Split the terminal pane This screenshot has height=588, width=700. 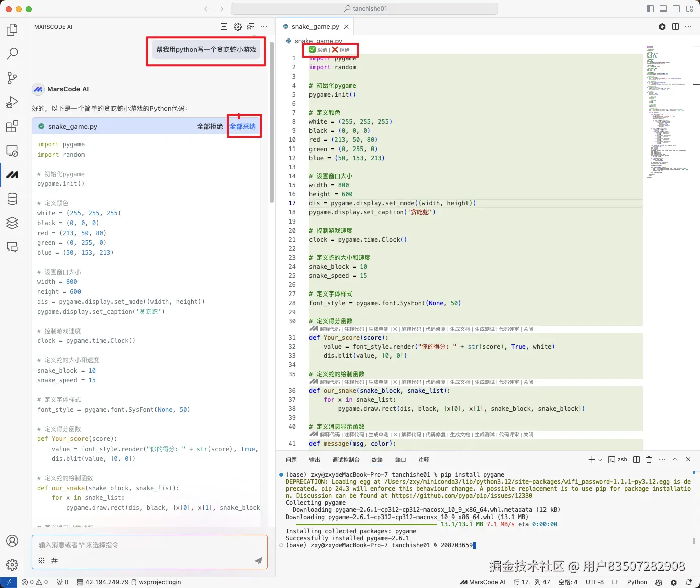[x=636, y=459]
